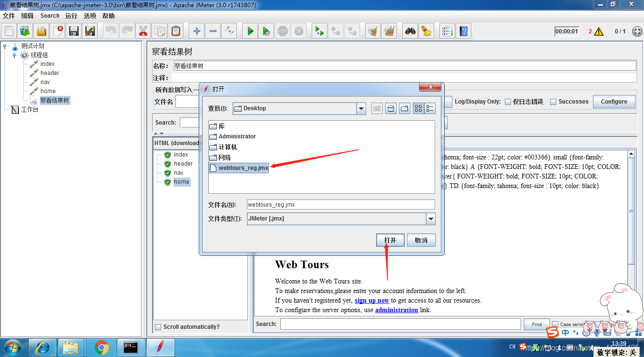Click the New Folder icon in Open dialog

(405, 108)
